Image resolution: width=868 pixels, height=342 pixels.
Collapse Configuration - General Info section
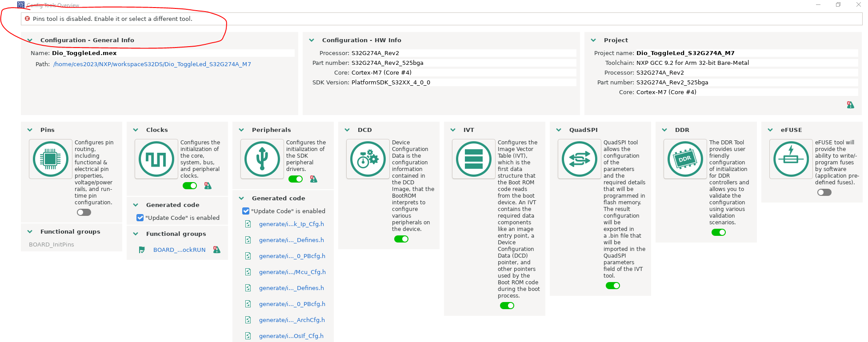click(x=30, y=40)
